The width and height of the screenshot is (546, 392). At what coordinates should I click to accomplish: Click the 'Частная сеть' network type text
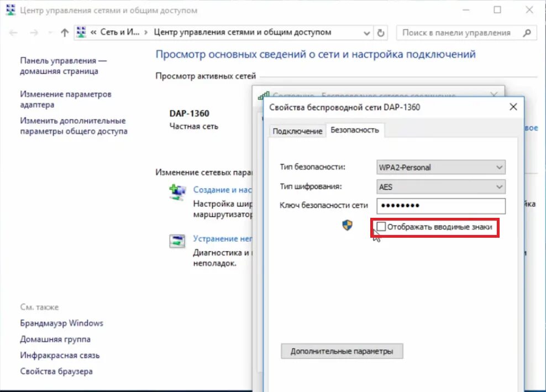(193, 126)
